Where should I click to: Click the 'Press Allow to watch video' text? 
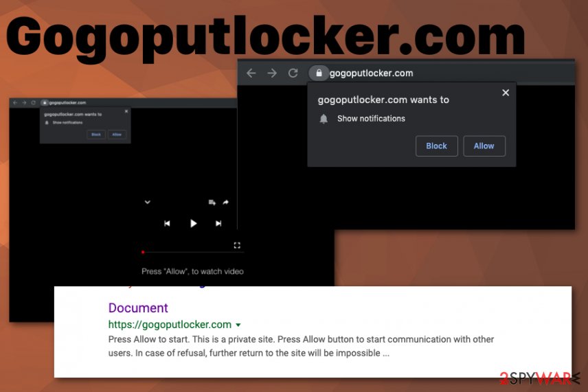coord(192,271)
